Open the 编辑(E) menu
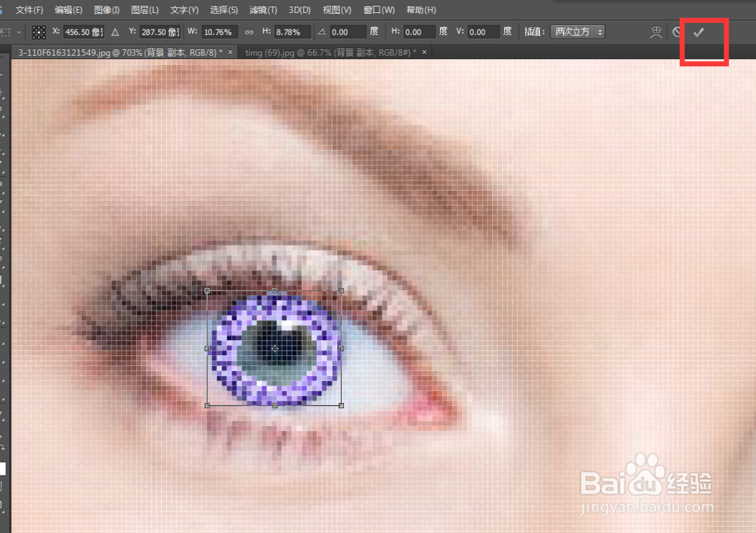 point(69,10)
